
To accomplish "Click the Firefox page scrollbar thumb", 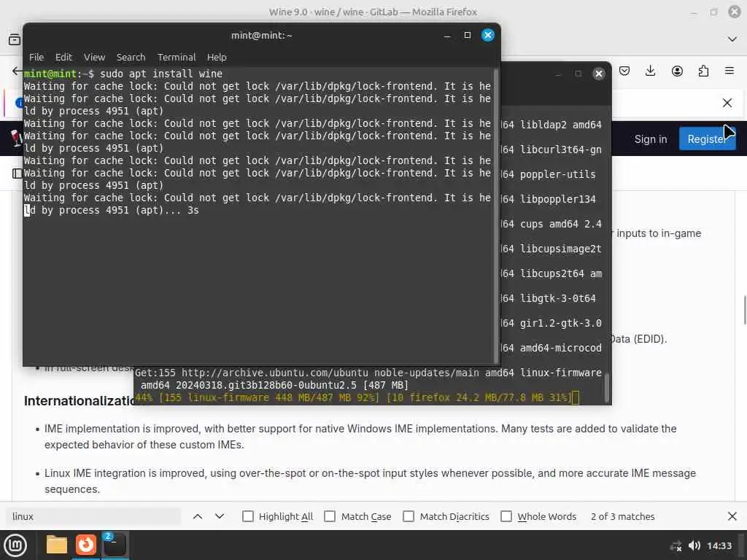I will pos(744,310).
